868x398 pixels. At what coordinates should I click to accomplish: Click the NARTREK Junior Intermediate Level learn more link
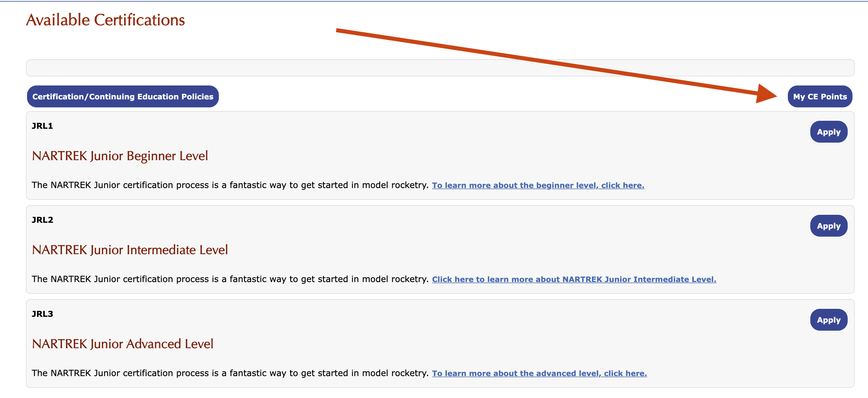tap(574, 279)
